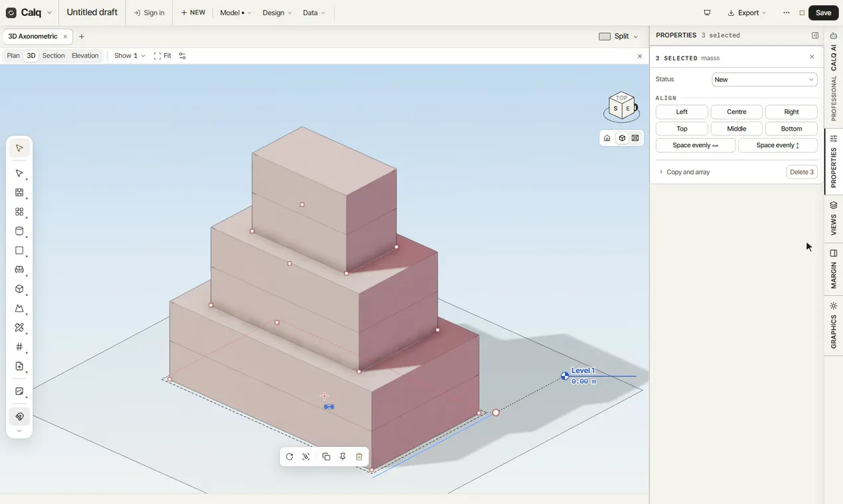Open the Status dropdown showing New
843x504 pixels.
point(764,80)
